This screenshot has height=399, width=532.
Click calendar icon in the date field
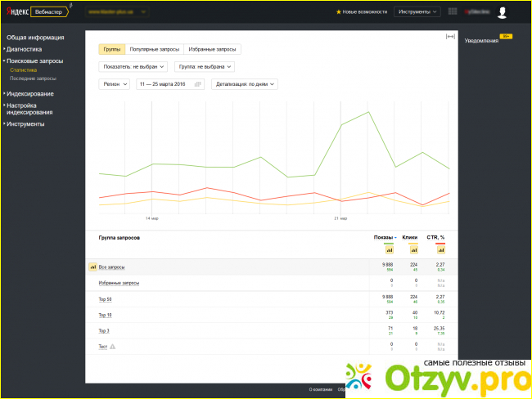[197, 84]
